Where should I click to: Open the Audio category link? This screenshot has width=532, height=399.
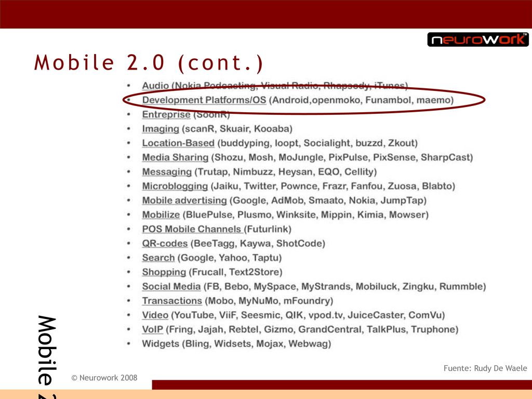tap(155, 85)
